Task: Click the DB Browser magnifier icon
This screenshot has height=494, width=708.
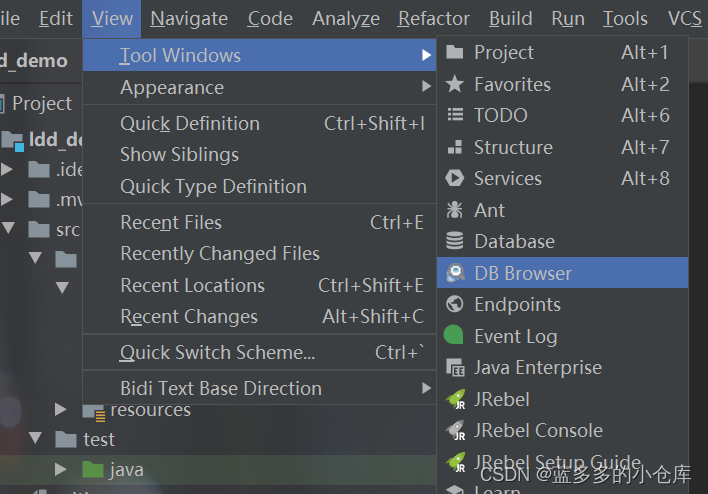Action: click(x=455, y=273)
